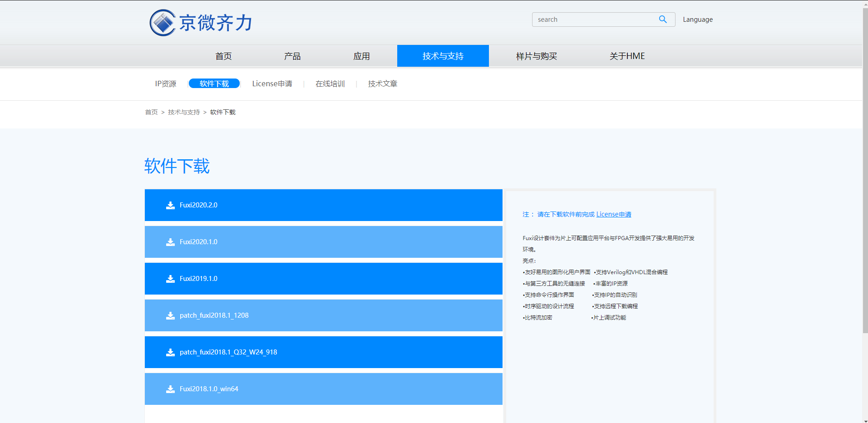Click the 技术与支持 breadcrumb link
868x423 pixels.
183,112
